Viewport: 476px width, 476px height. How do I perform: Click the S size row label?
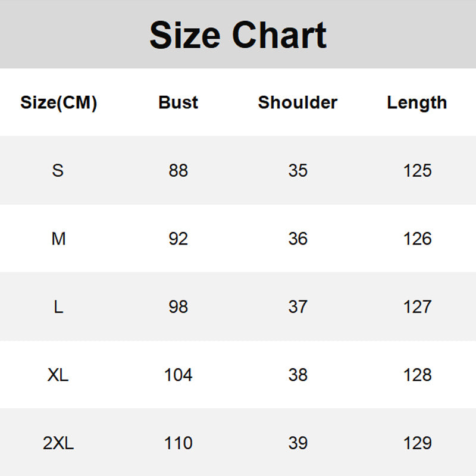pos(58,171)
